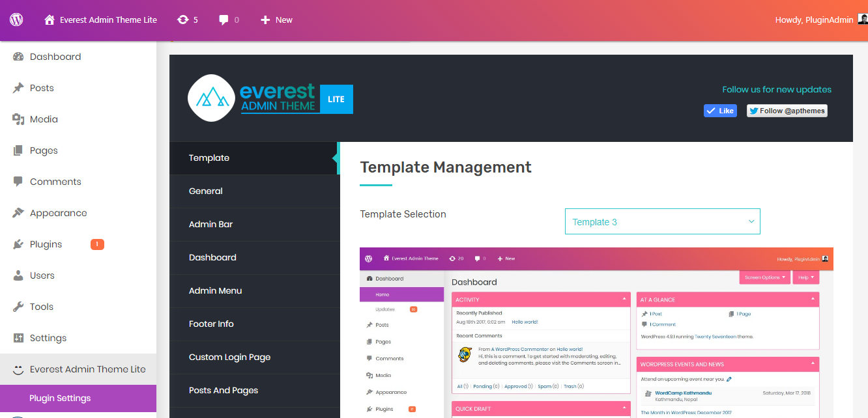Click Settings sliders icon in sidebar

tap(18, 338)
